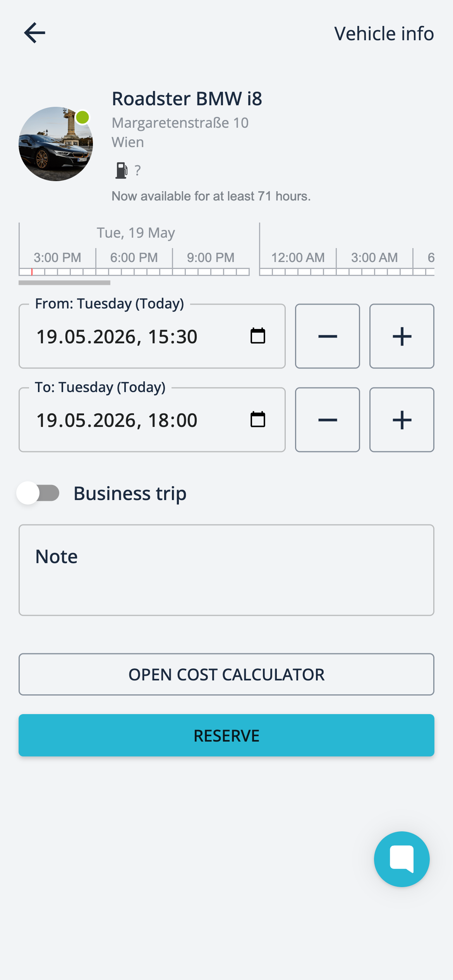The height and width of the screenshot is (980, 453).
Task: Open the calendar picker for To date
Action: coord(257,420)
